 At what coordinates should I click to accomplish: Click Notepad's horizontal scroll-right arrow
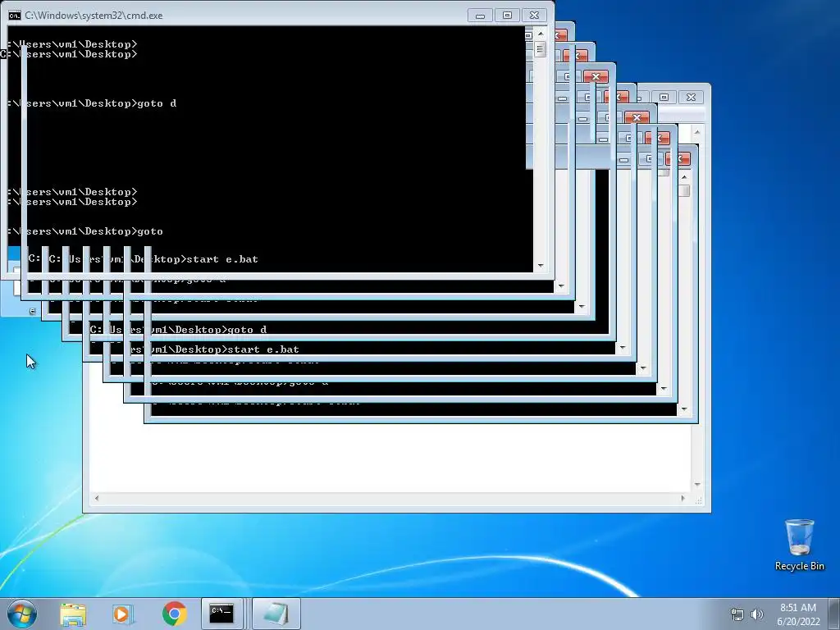682,498
